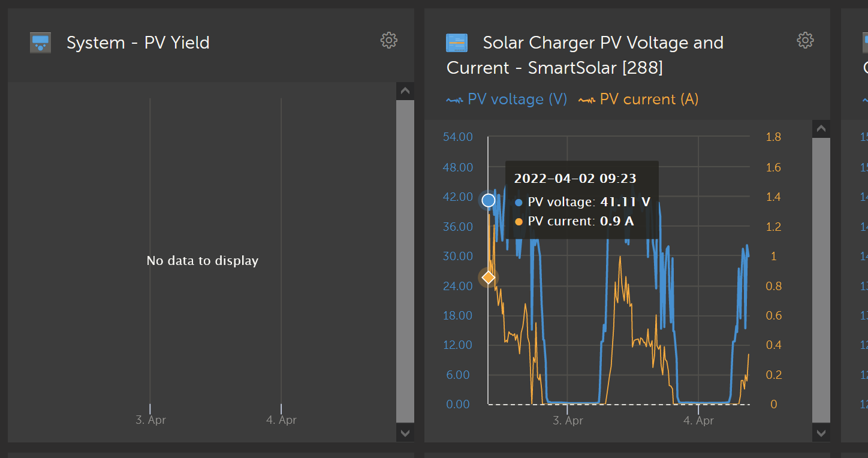Hide the PV voltage series via its legend
This screenshot has height=458, width=868.
(517, 99)
